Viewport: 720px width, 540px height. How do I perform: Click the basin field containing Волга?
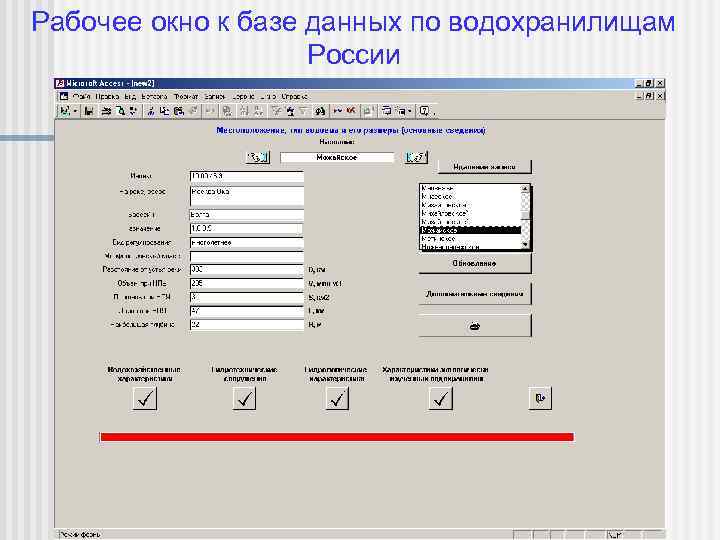point(247,214)
